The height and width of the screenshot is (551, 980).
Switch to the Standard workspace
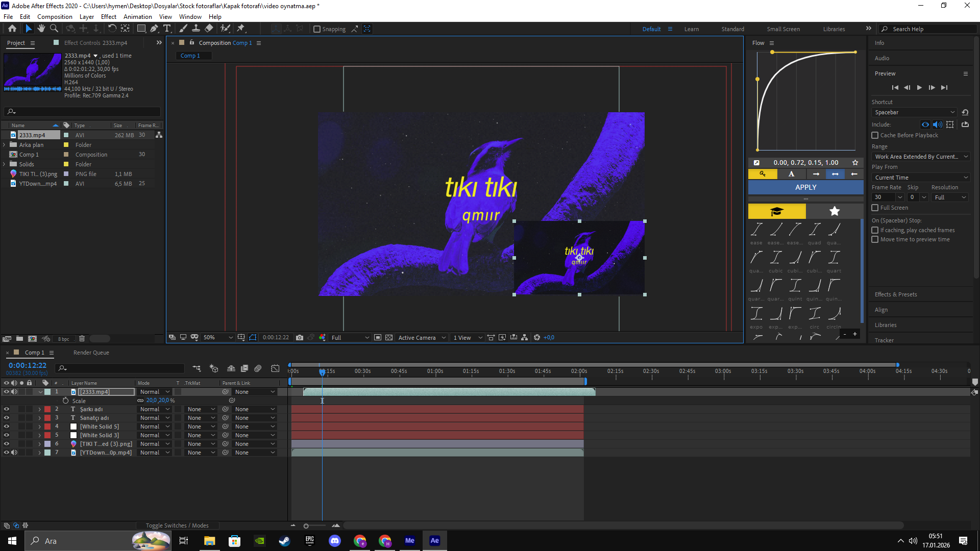coord(732,29)
